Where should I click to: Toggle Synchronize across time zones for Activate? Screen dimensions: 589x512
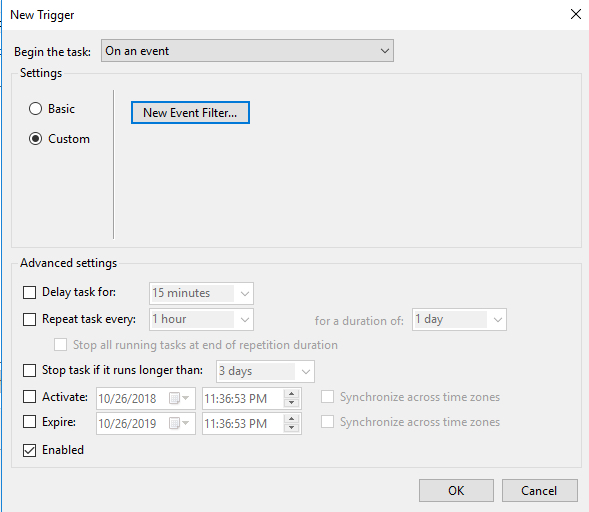[x=327, y=397]
